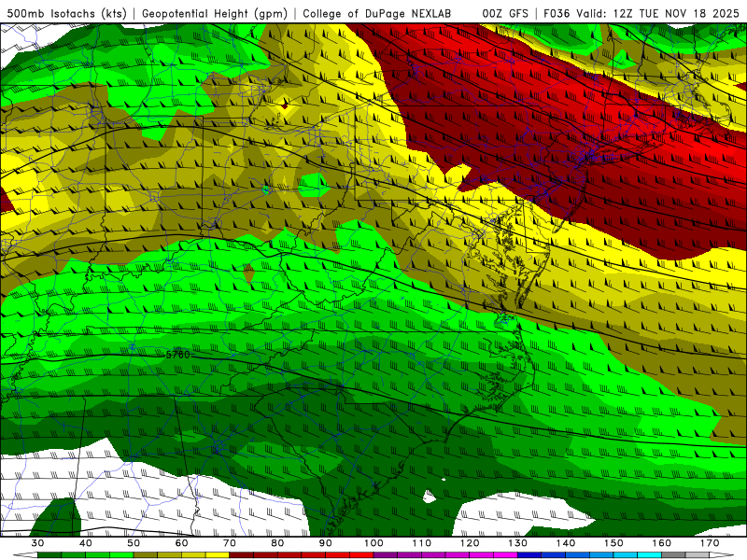Select the light gray 165-170 kt legend swatch

[698, 554]
